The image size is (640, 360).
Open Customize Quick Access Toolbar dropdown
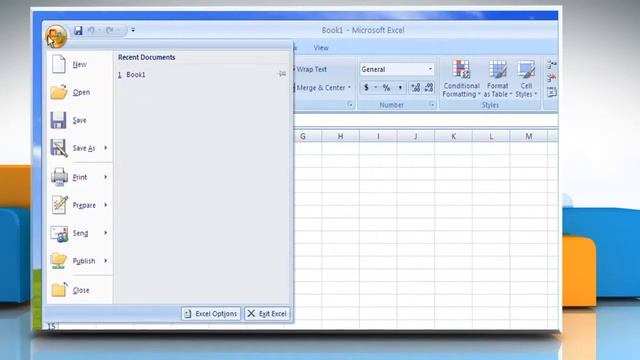pos(133,30)
